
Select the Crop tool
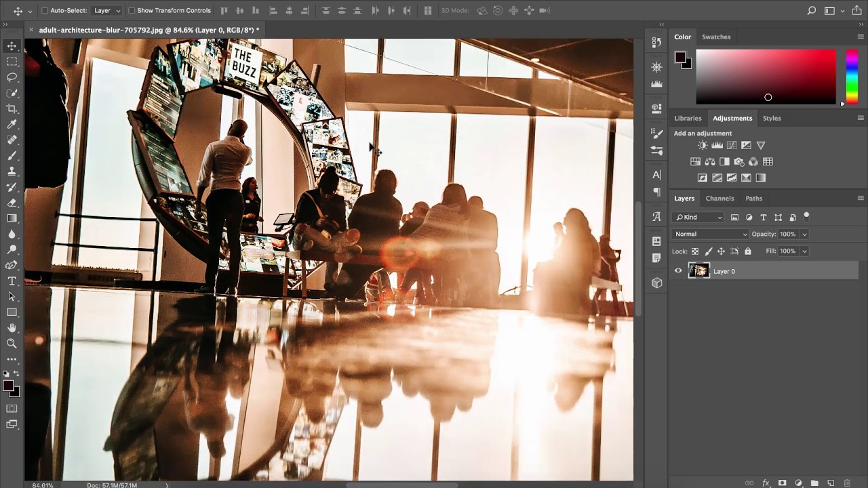click(12, 108)
